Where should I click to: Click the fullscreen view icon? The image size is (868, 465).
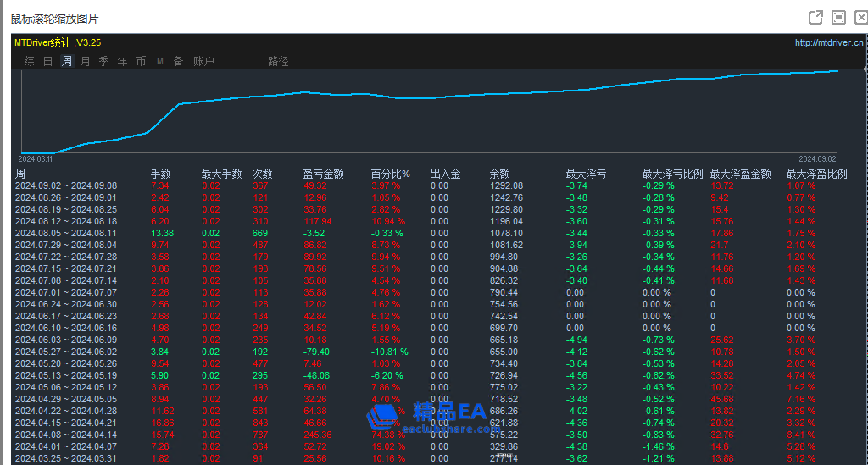click(838, 17)
